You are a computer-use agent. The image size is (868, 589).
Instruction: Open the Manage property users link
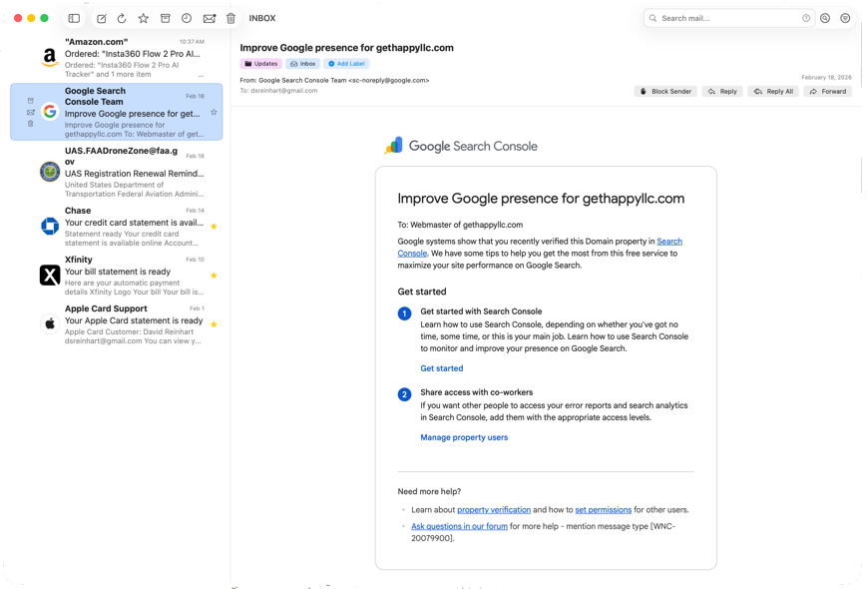coord(464,437)
